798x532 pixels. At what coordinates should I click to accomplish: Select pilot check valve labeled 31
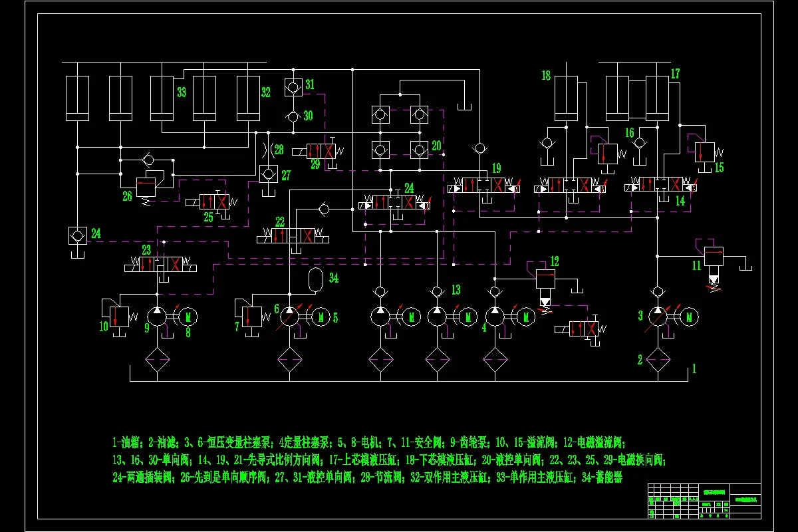click(x=293, y=86)
